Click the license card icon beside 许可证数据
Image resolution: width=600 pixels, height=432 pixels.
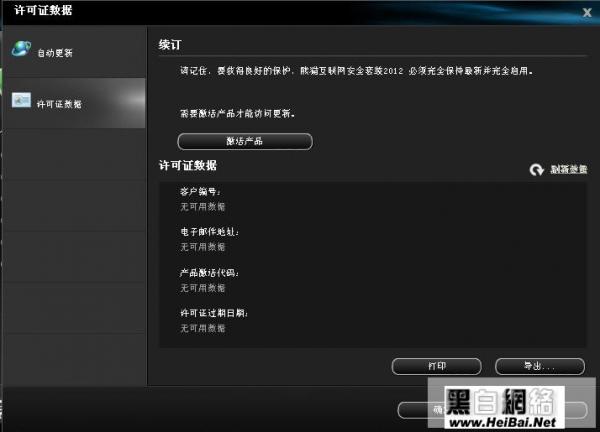(21, 100)
